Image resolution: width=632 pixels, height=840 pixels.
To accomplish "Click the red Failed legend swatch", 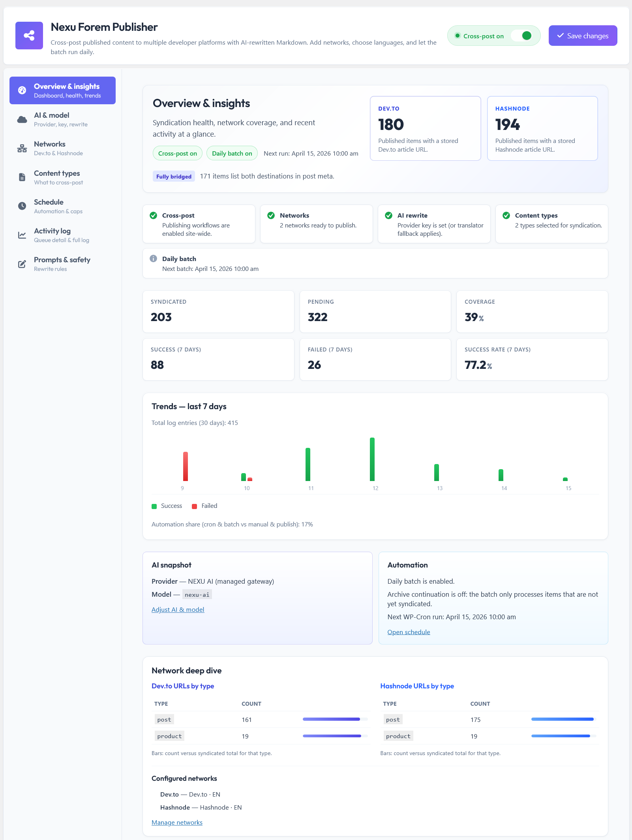I will click(194, 506).
